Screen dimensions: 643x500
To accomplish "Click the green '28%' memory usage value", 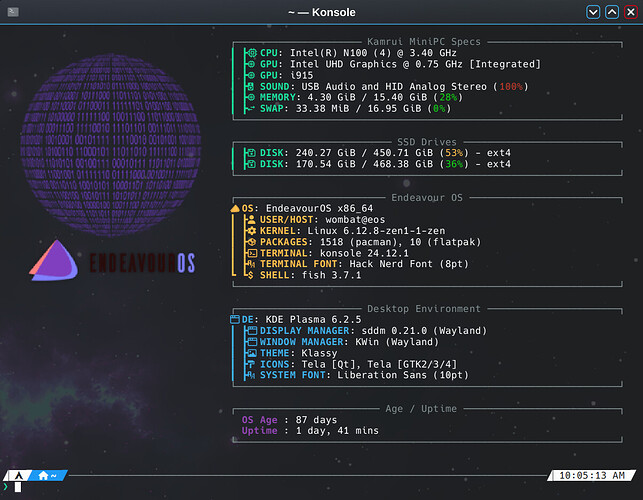I will 448,97.
